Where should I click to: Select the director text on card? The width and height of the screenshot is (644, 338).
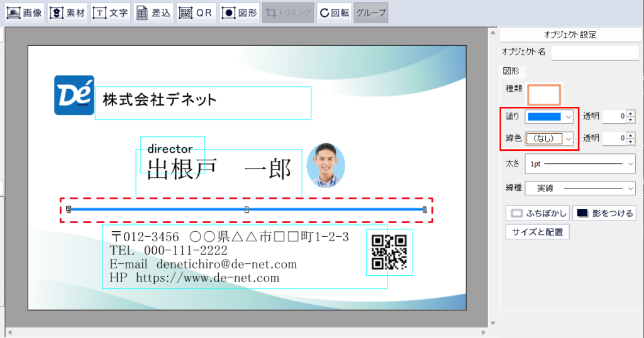coord(170,148)
